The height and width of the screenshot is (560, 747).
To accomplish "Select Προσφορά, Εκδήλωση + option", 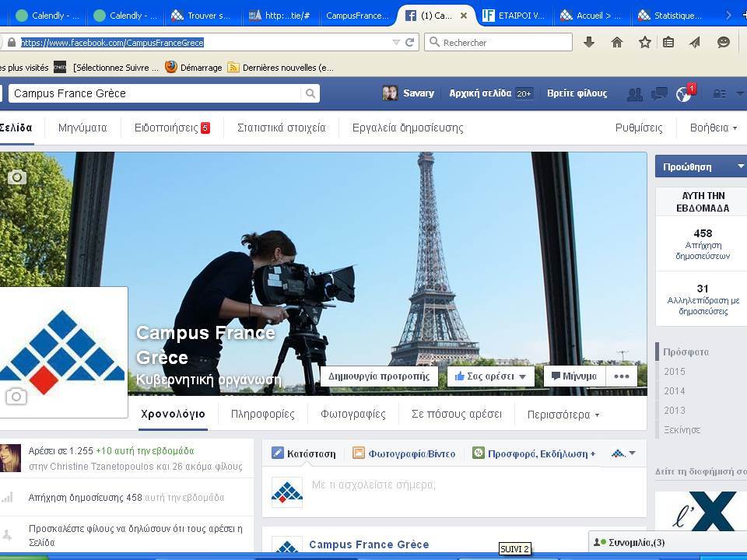I will tap(534, 453).
